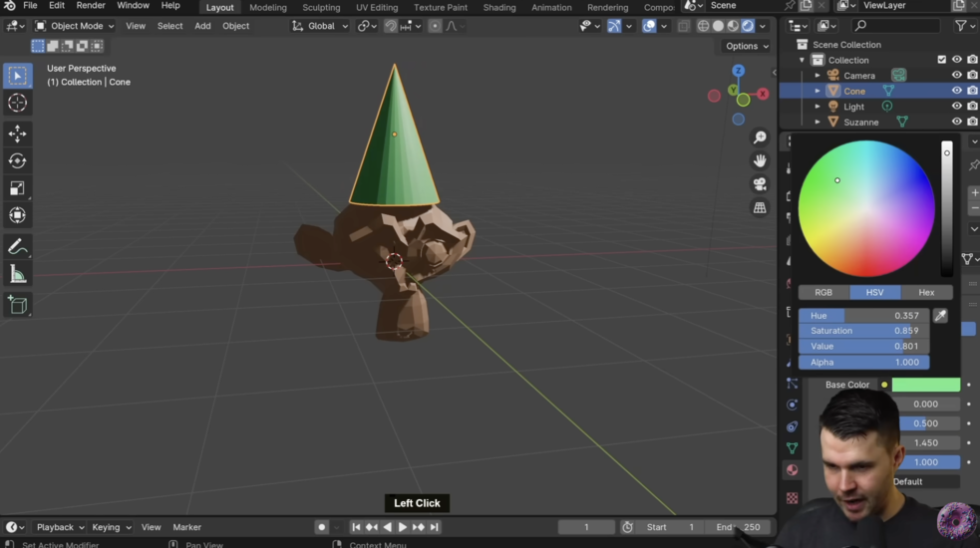
Task: Toggle X-ray display
Action: coord(683,26)
